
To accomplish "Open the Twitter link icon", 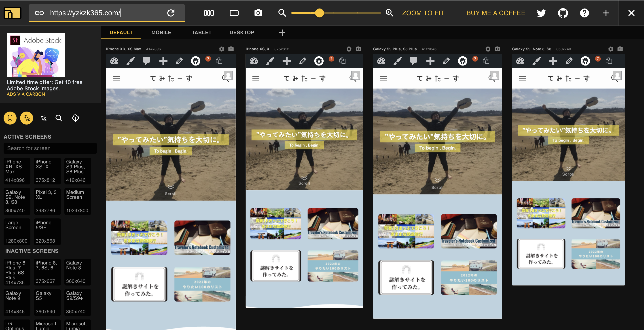I will [x=541, y=13].
